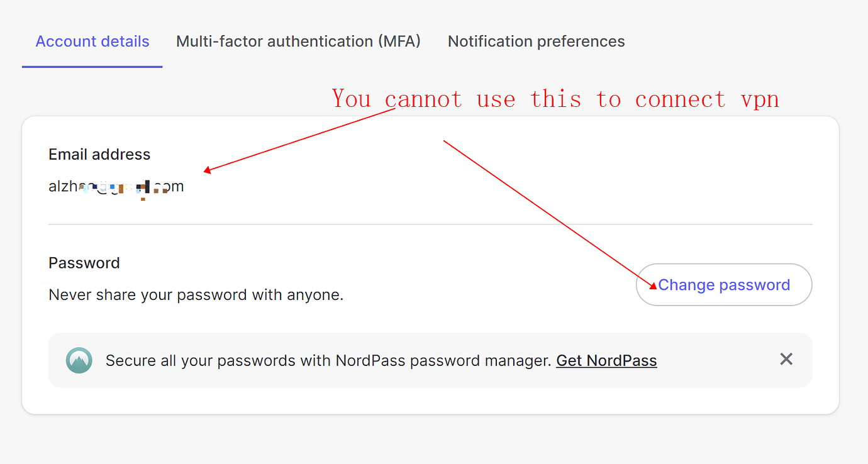Screen dimensions: 868x464
Task: Click the red arrowhead on Change password
Action: (653, 286)
